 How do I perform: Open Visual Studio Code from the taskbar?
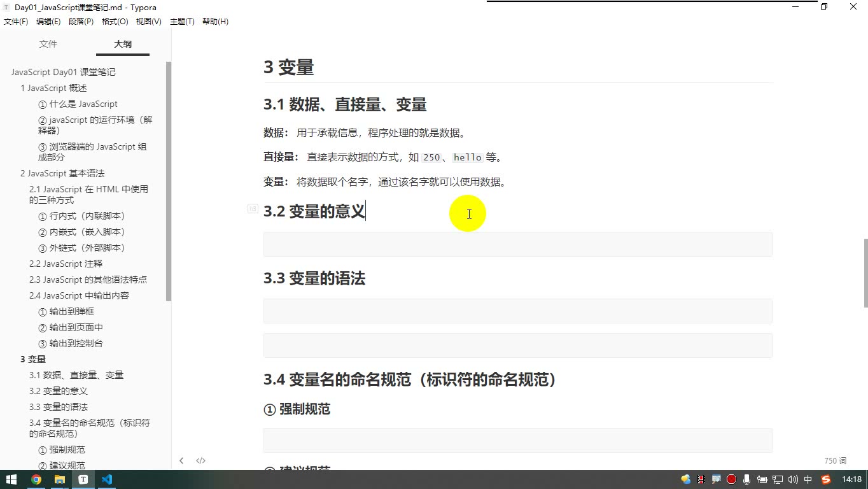[x=106, y=479]
